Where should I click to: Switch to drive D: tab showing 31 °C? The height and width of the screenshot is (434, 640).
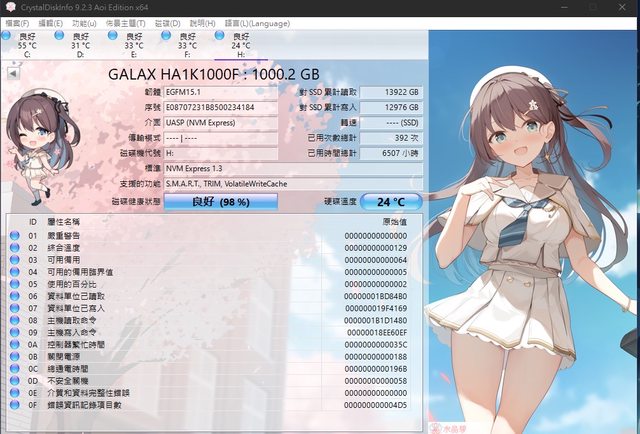coord(80,45)
